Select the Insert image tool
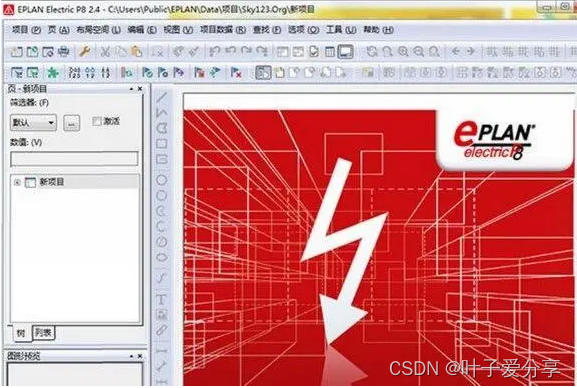577x388 pixels. coord(162,314)
